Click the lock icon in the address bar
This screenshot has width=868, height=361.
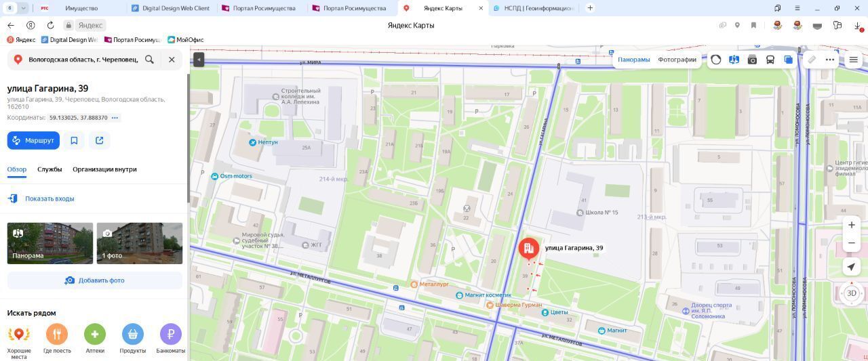click(68, 25)
